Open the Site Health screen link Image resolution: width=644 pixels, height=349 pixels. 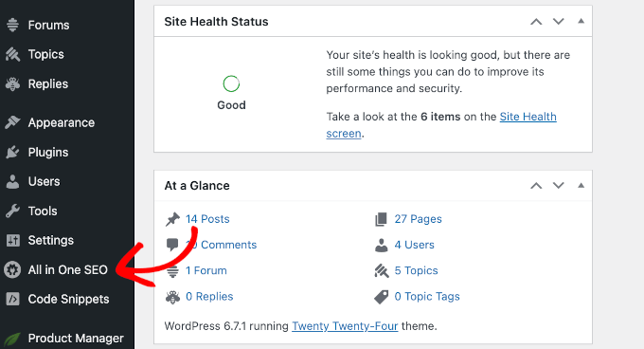click(x=528, y=117)
